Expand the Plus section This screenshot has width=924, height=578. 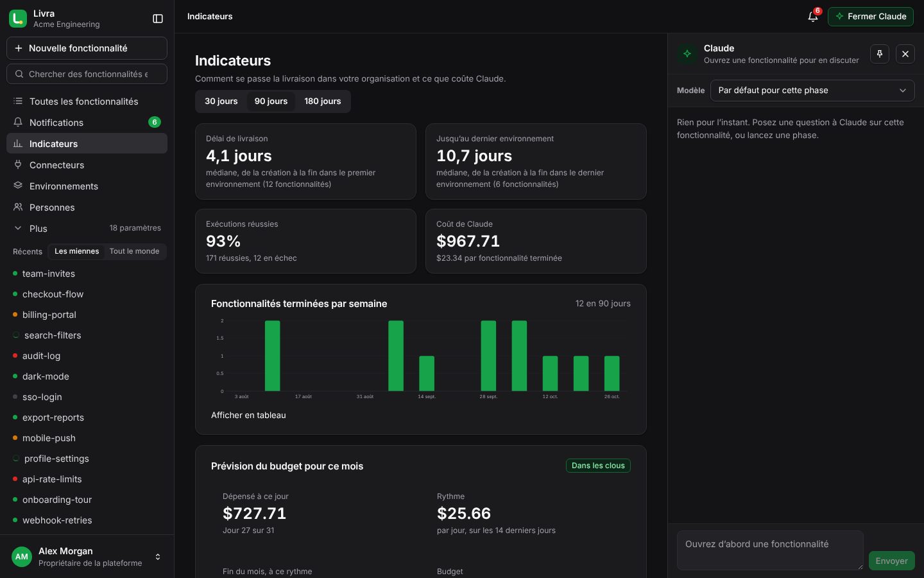coord(87,229)
